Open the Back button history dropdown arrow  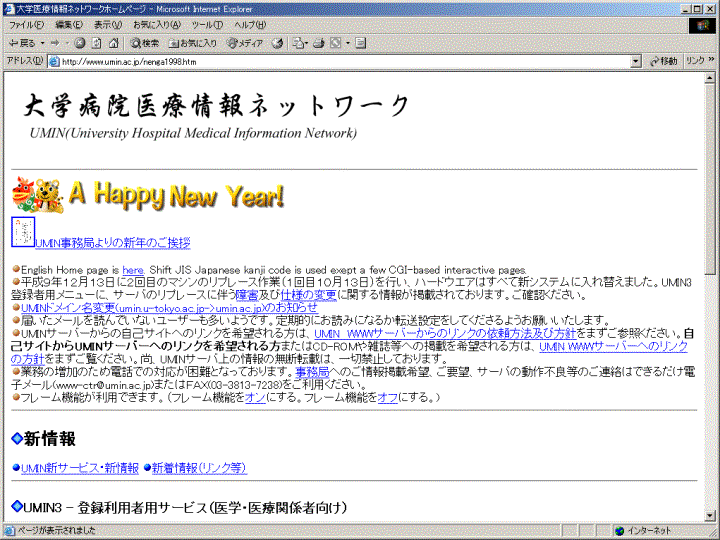pos(41,43)
